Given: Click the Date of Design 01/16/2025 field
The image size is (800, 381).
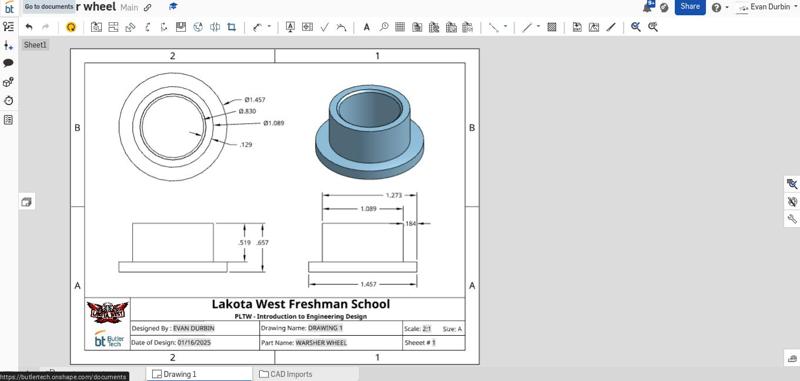Looking at the screenshot, I should (194, 343).
